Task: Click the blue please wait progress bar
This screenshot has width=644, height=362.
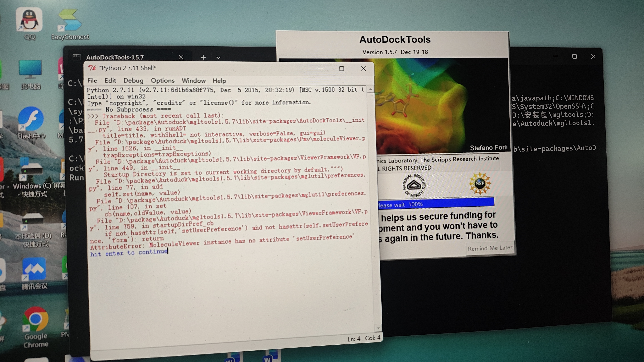Action: click(x=436, y=204)
